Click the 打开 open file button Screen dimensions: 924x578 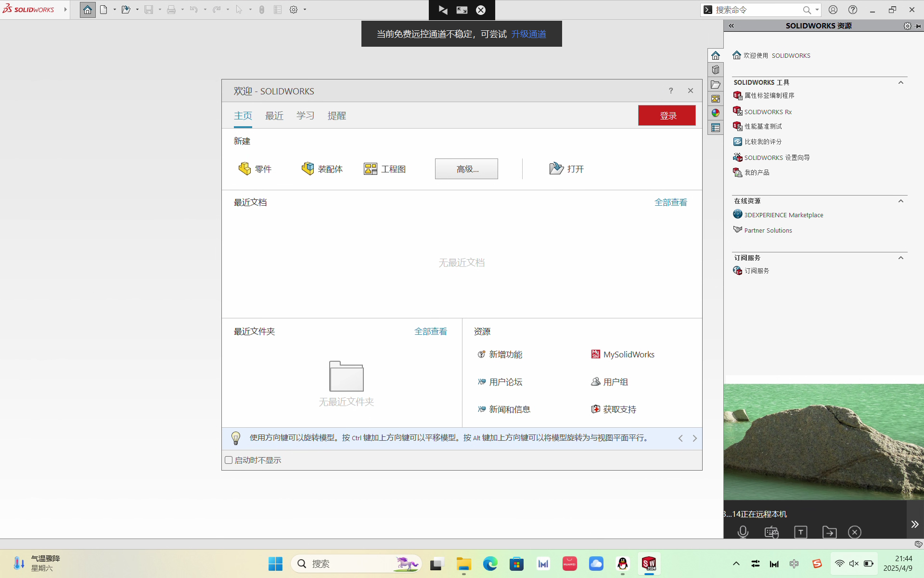pos(566,169)
